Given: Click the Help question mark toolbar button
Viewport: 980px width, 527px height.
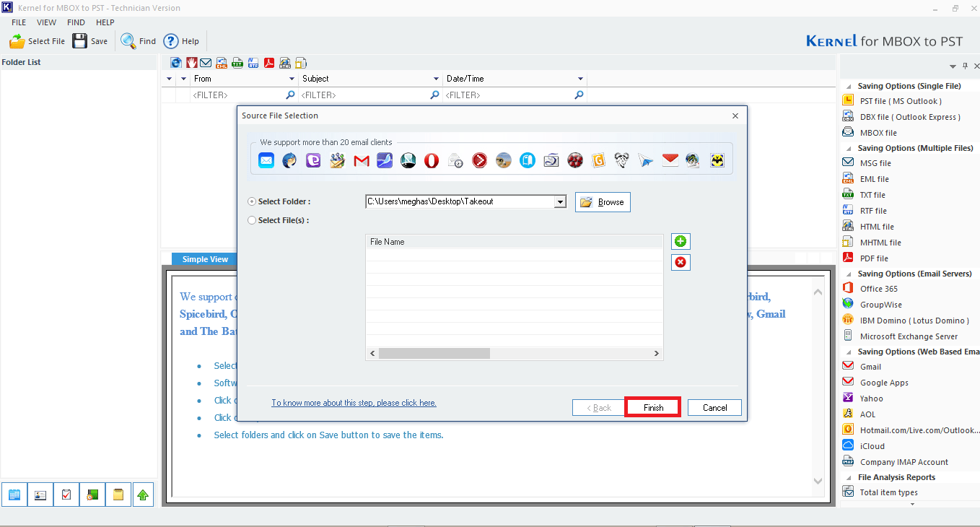Looking at the screenshot, I should click(x=181, y=41).
